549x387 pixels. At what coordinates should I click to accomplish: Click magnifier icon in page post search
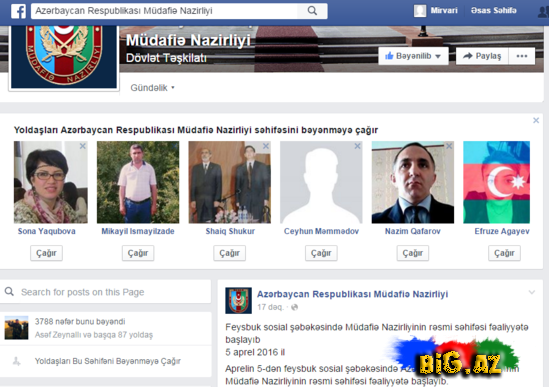click(x=9, y=291)
